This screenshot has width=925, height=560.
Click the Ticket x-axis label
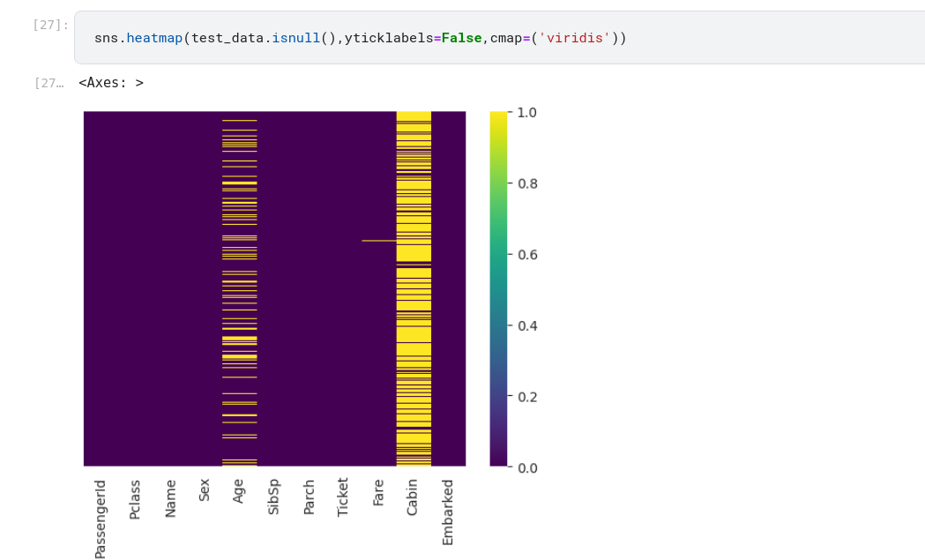click(x=343, y=497)
